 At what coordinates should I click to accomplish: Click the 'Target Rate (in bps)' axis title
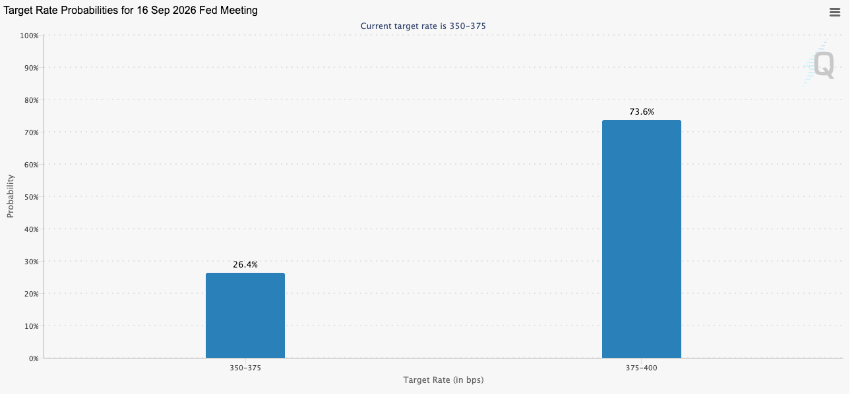(443, 380)
